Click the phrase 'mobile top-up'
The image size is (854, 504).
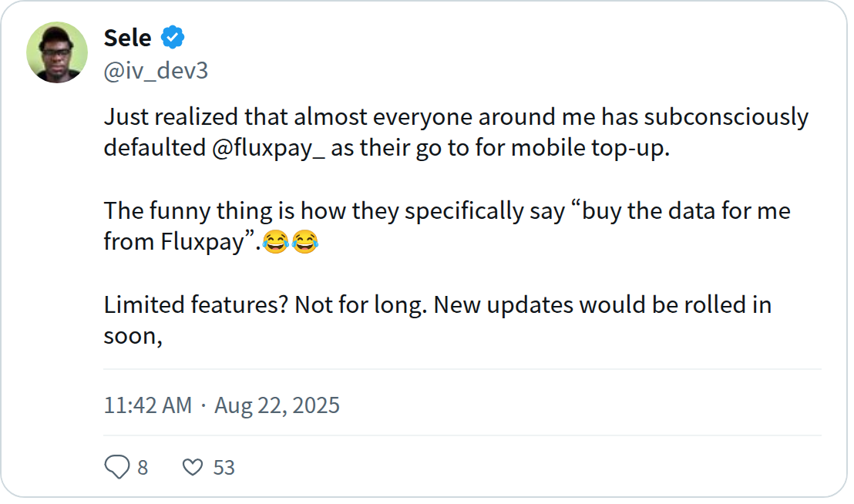click(x=589, y=148)
